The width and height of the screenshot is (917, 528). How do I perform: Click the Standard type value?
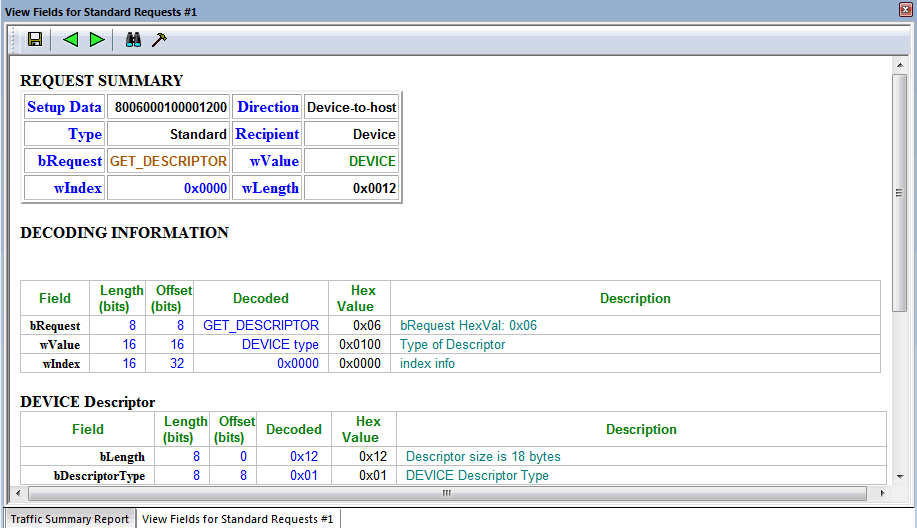coord(198,134)
